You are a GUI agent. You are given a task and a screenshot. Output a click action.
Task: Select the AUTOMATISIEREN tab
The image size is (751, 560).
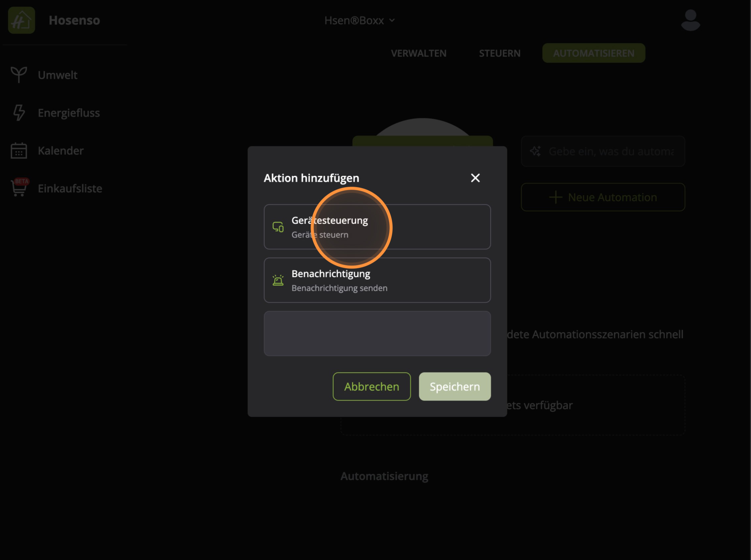(593, 53)
